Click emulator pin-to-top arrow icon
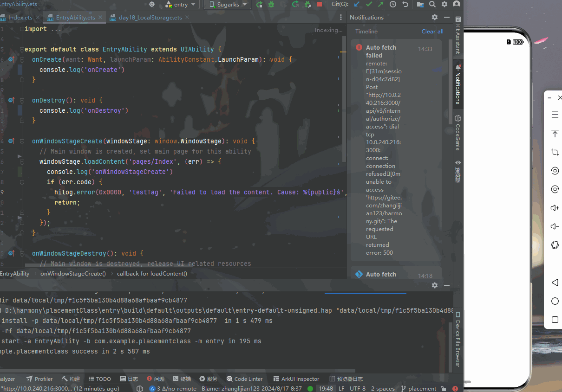The height and width of the screenshot is (392, 562). (x=555, y=134)
